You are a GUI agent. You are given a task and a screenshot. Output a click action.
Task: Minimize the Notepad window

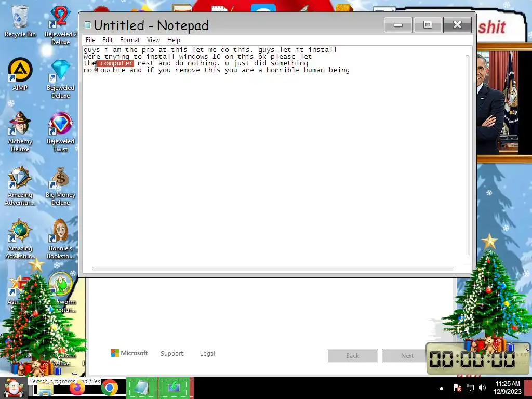tap(398, 25)
